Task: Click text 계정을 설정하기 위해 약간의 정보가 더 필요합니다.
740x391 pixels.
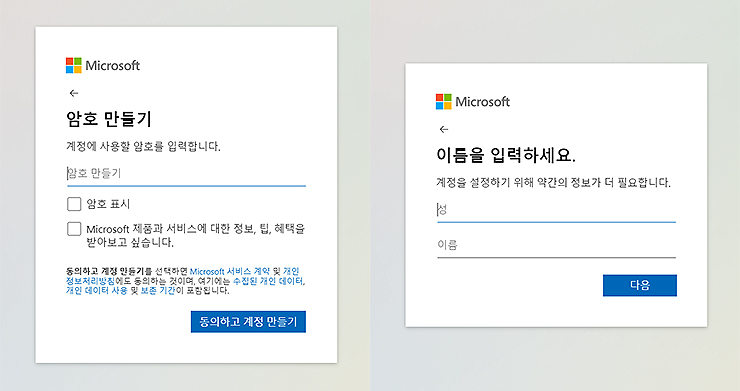Action: (553, 182)
